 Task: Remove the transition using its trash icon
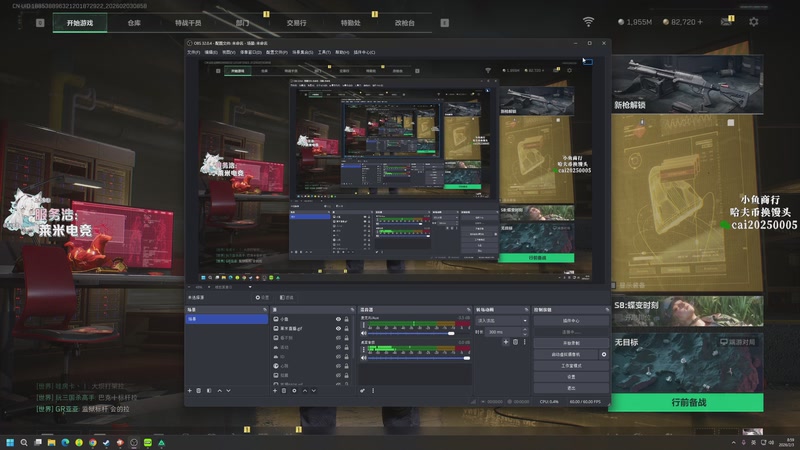coord(515,342)
